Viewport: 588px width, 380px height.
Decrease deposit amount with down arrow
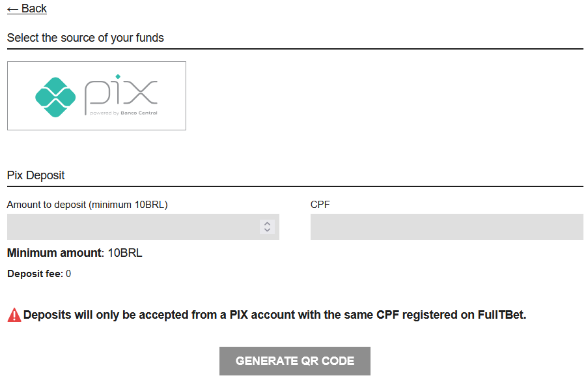coord(267,230)
